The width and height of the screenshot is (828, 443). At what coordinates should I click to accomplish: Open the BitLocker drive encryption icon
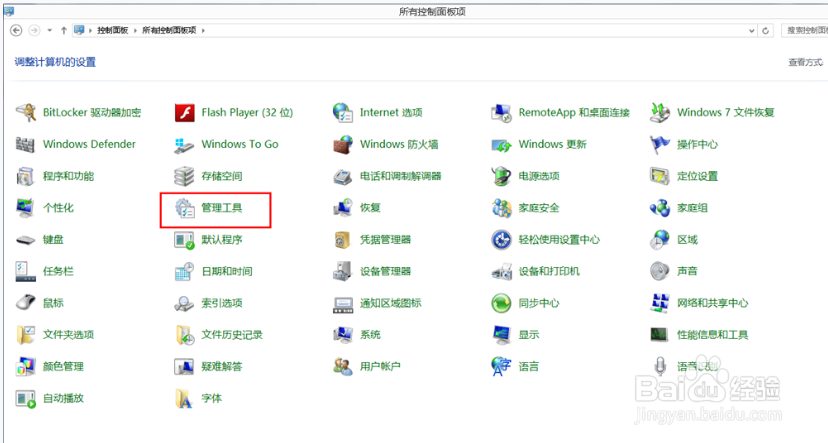tap(25, 112)
